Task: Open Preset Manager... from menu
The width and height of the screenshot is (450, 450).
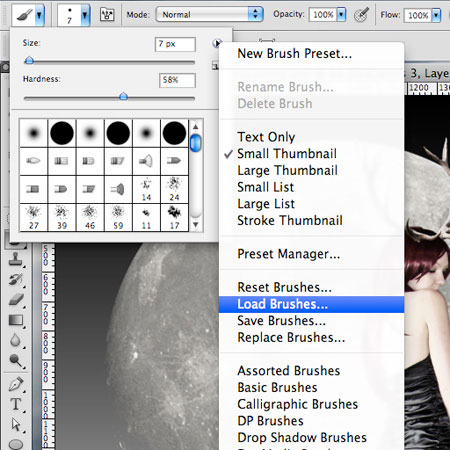Action: pos(311,254)
